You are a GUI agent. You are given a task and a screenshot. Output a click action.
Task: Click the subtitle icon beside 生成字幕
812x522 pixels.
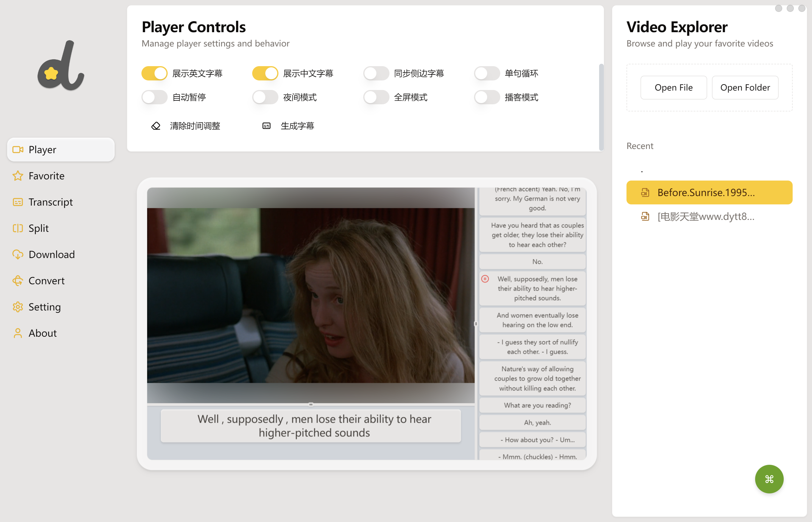click(x=266, y=126)
